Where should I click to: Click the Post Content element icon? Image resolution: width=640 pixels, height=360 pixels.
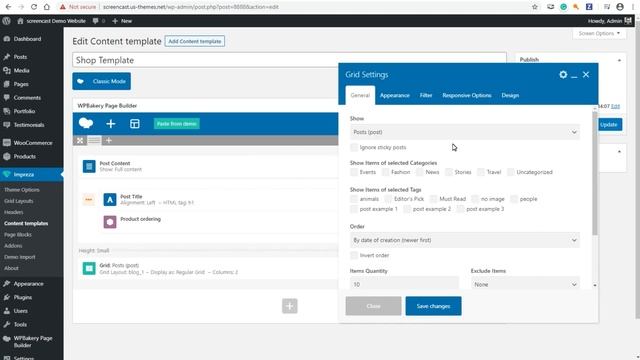tap(89, 166)
